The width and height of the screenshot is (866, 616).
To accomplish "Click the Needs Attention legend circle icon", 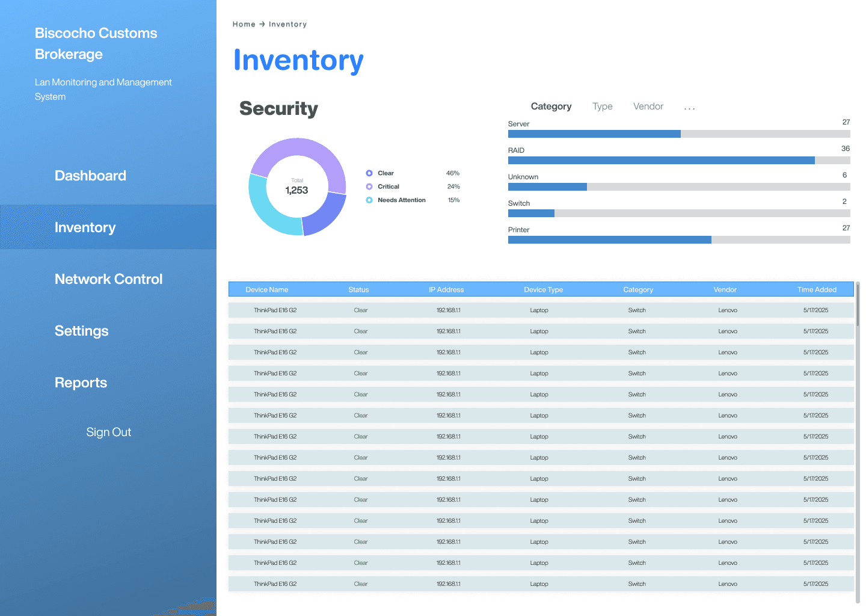I will 369,200.
